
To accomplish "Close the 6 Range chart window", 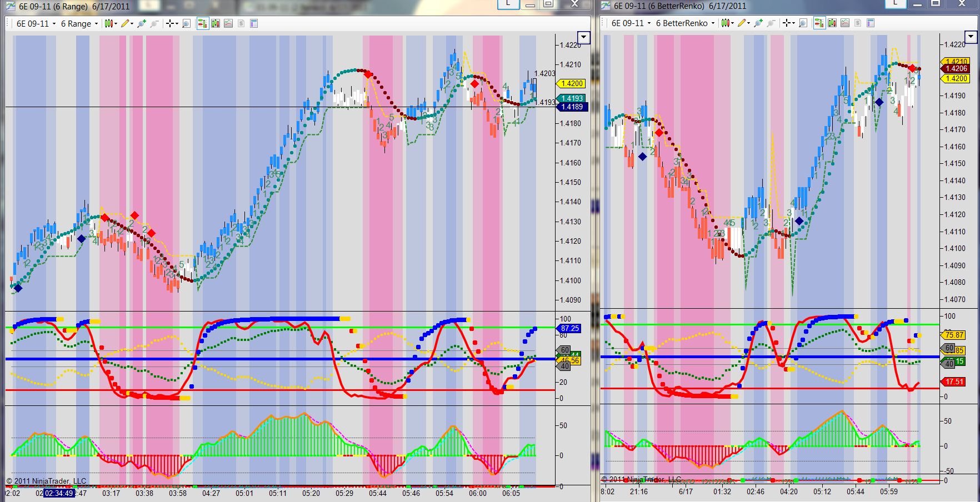I will (x=575, y=4).
